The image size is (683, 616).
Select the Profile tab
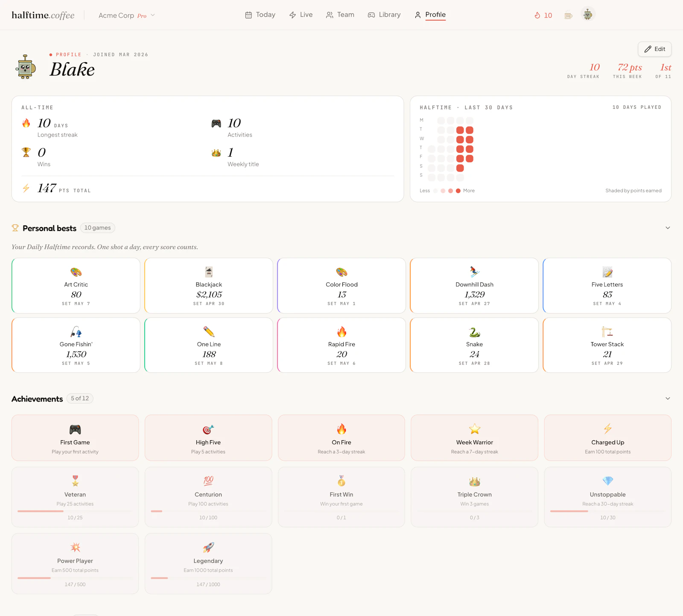pyautogui.click(x=430, y=15)
